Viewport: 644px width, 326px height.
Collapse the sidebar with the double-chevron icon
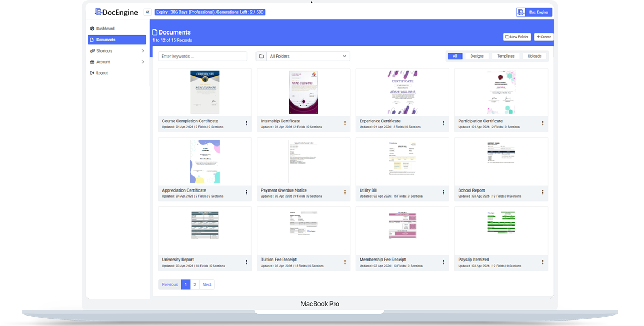click(147, 12)
